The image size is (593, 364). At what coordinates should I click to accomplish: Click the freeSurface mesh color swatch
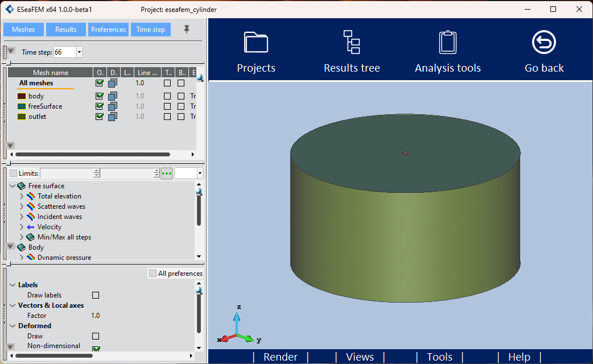(x=22, y=106)
